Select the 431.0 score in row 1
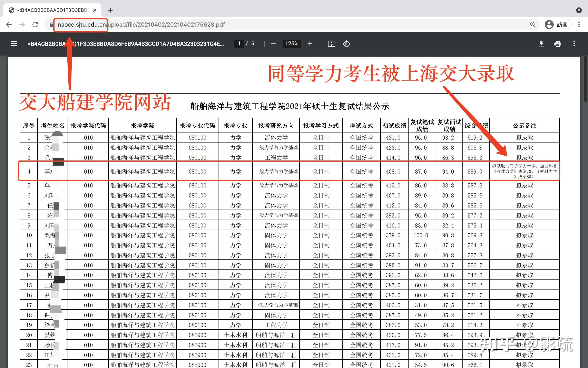Screen dimensions: 588x368 pos(393,138)
